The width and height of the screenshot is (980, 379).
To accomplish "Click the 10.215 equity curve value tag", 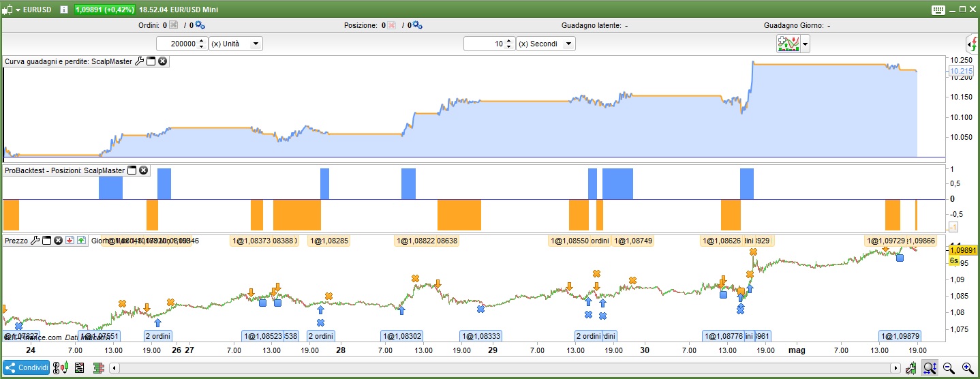I will pyautogui.click(x=962, y=71).
